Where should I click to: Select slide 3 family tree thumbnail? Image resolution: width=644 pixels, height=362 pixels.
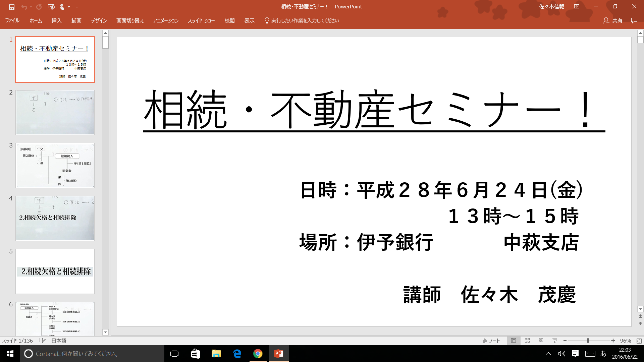click(55, 165)
